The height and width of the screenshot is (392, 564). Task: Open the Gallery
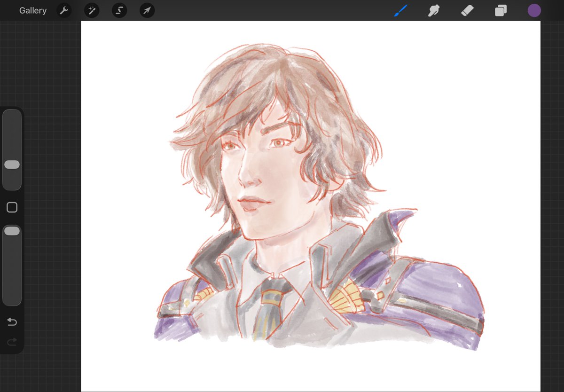click(33, 10)
